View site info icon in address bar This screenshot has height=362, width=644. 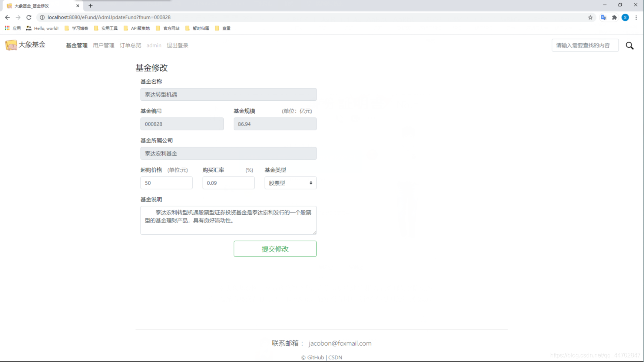click(x=42, y=17)
